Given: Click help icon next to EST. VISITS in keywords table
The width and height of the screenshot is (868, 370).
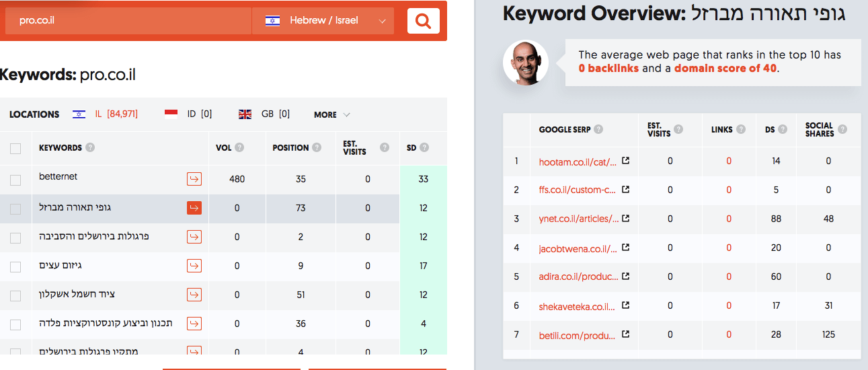Looking at the screenshot, I should (x=384, y=147).
